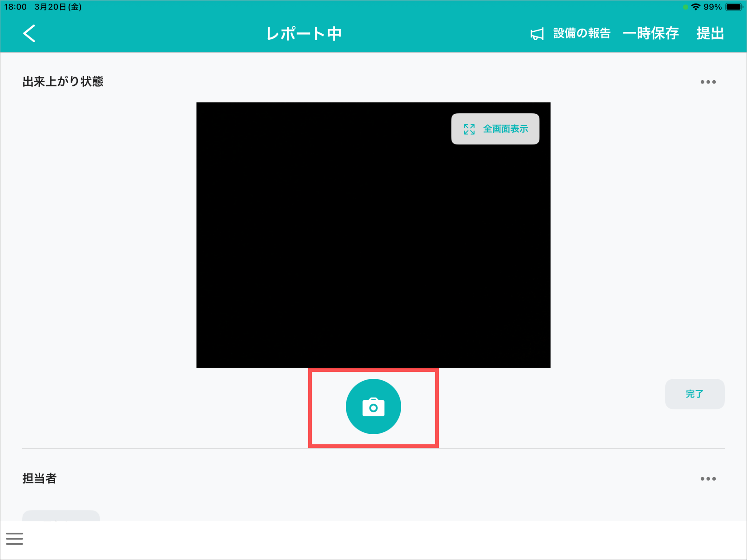Viewport: 747px width, 560px height.
Task: Click the fullscreen expand arrows icon
Action: click(469, 129)
